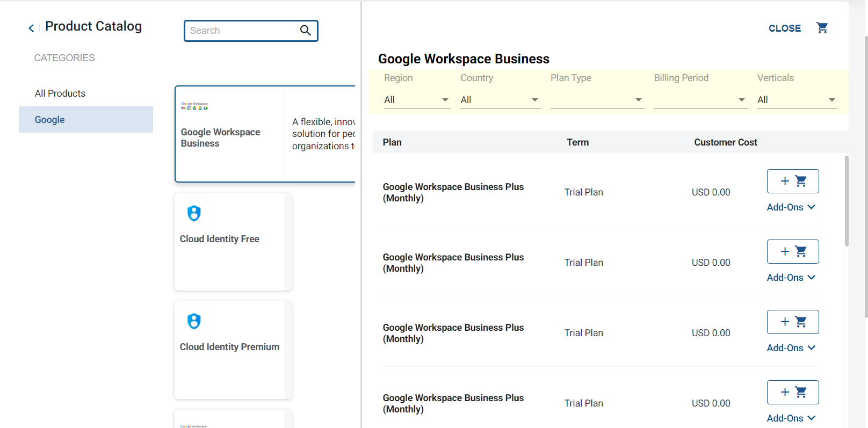Click the shield icon on Cloud Identity Free
The height and width of the screenshot is (428, 868).
tap(194, 214)
